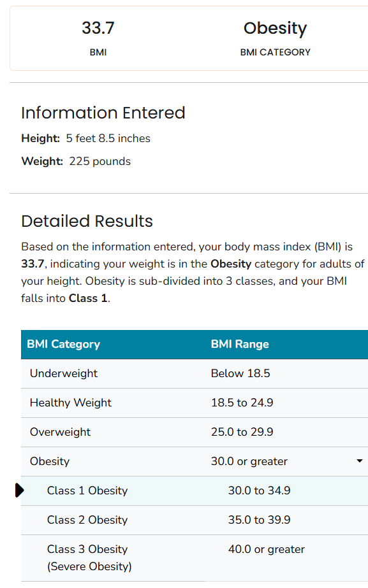Click the 40.0 or greater range cell
The height and width of the screenshot is (588, 368).
(267, 549)
